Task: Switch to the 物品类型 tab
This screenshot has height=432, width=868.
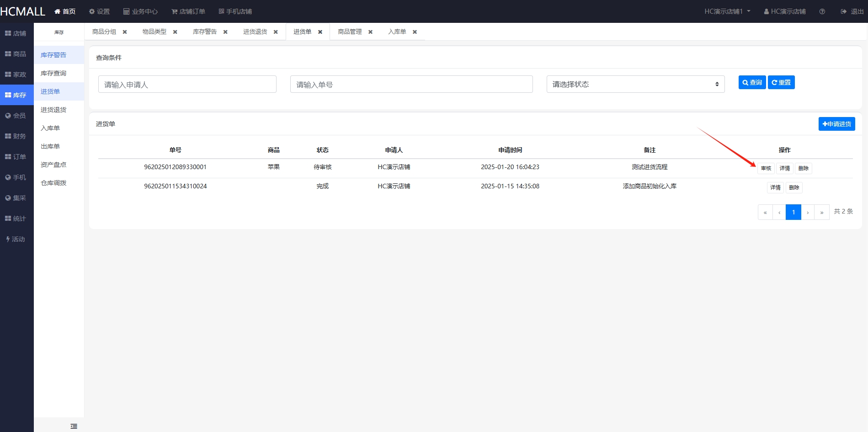Action: pos(154,32)
